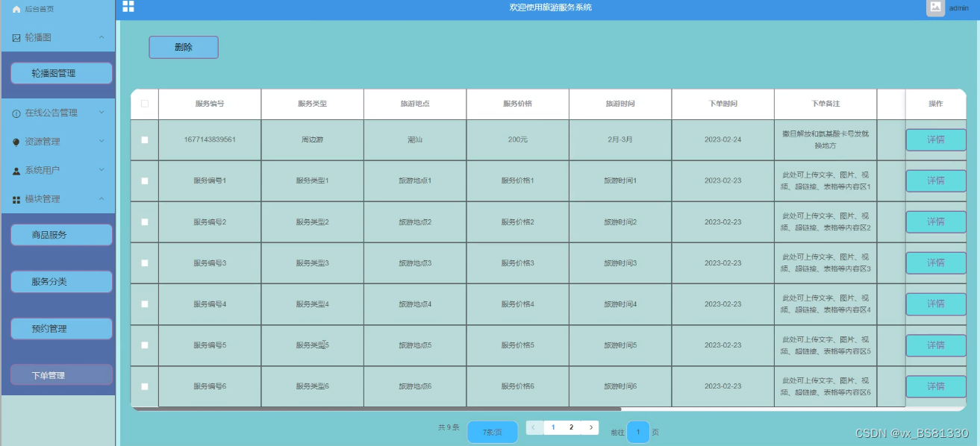The image size is (980, 446).
Task: Check the row for 服务编号6
Action: point(145,386)
